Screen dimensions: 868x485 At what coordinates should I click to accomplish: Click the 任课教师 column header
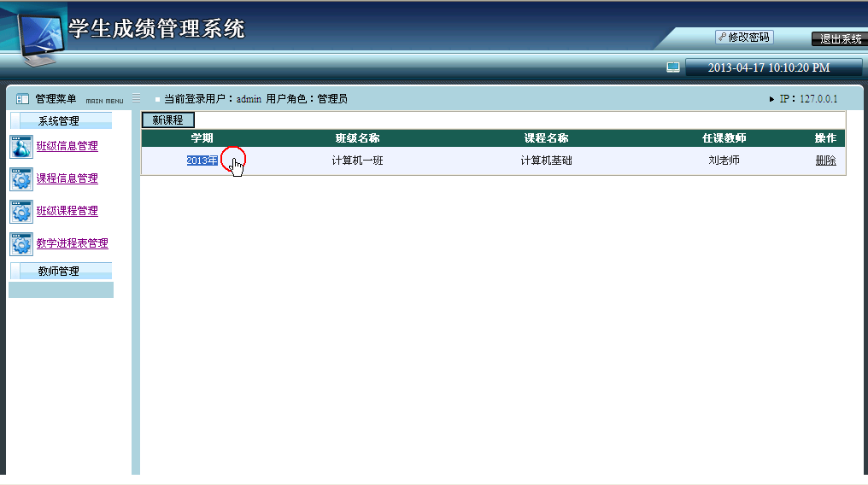pos(724,138)
